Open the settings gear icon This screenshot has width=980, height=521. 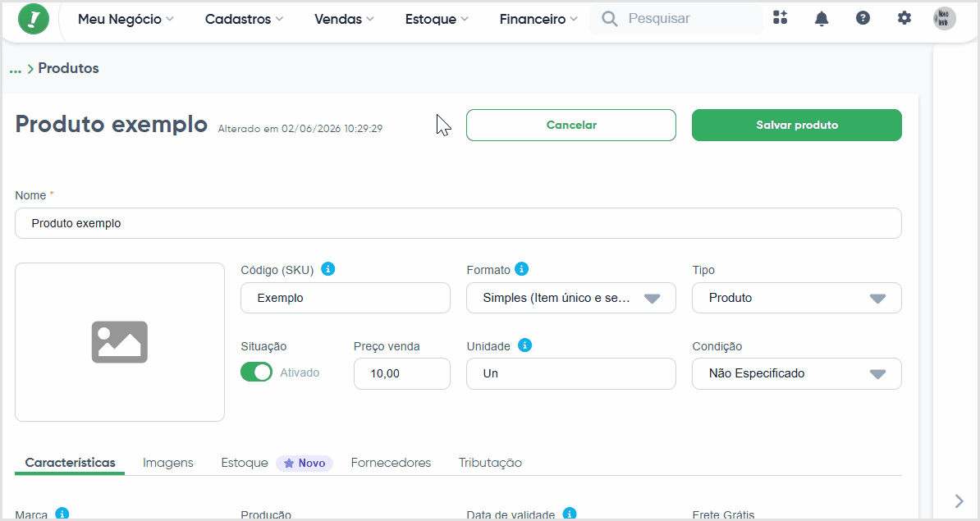coord(904,18)
